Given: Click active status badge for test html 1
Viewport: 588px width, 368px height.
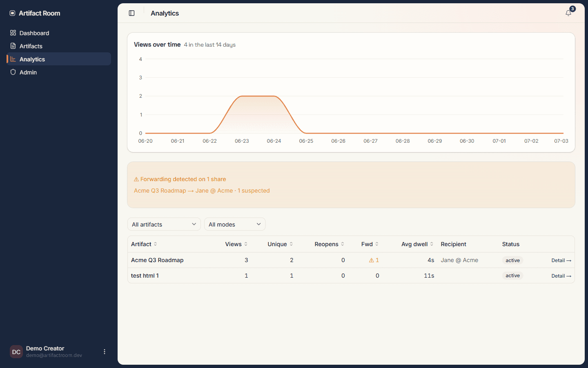Looking at the screenshot, I should pos(512,276).
